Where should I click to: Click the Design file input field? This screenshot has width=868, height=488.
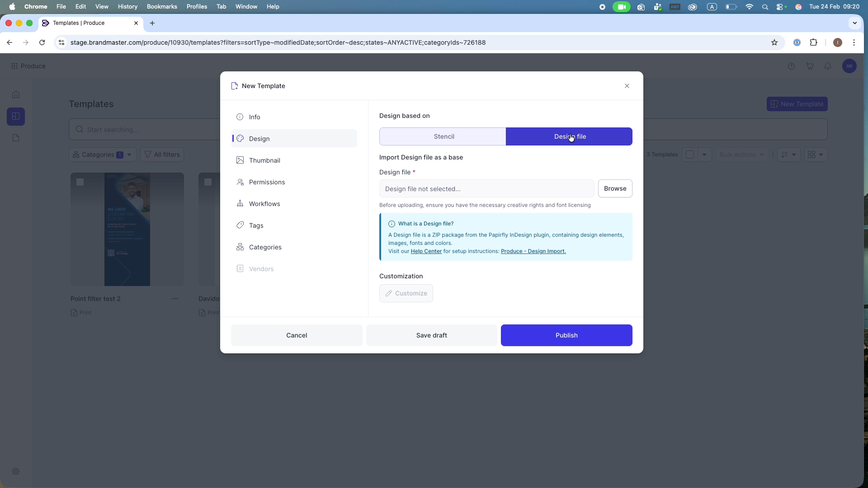(486, 189)
